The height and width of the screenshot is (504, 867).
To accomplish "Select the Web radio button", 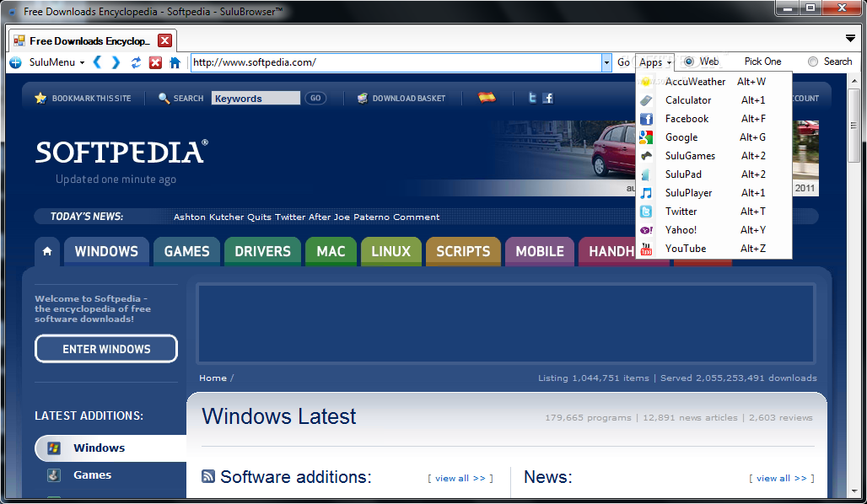I will [x=688, y=62].
